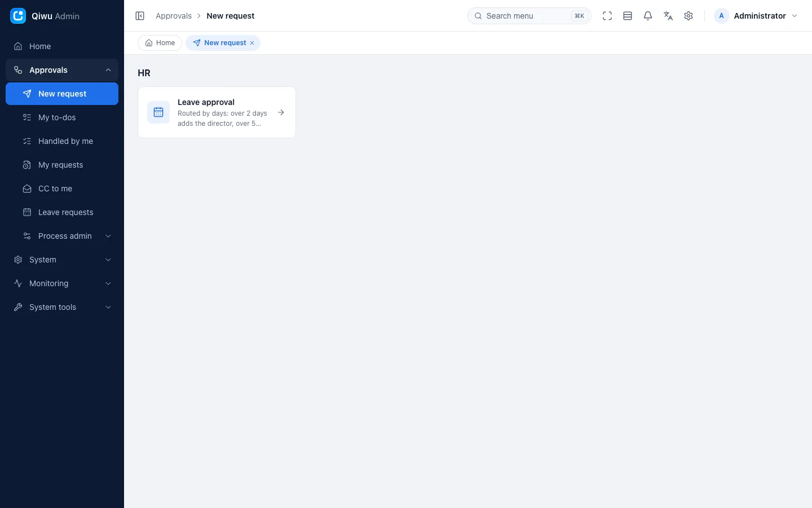
Task: Click the Handled by me checklist icon
Action: click(27, 141)
